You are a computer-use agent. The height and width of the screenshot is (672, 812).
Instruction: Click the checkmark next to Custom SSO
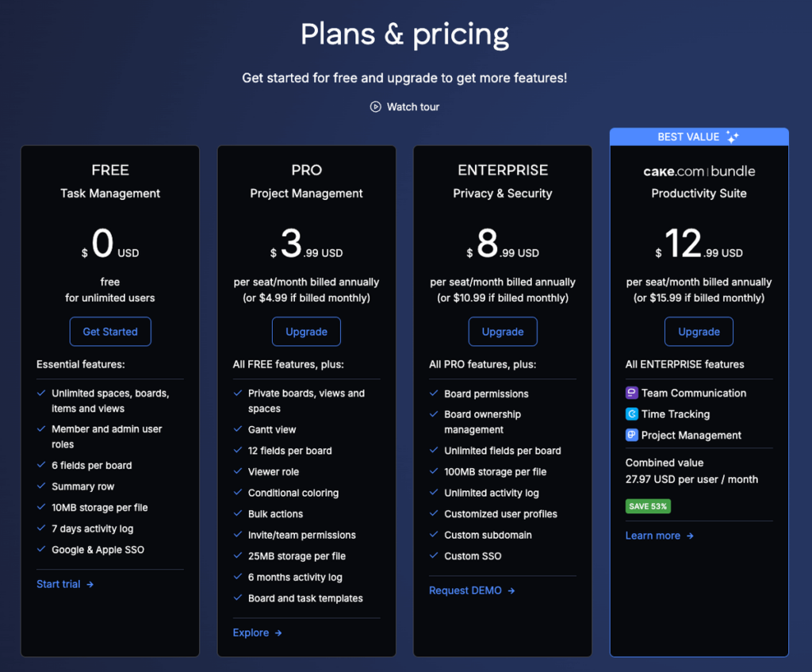(433, 556)
